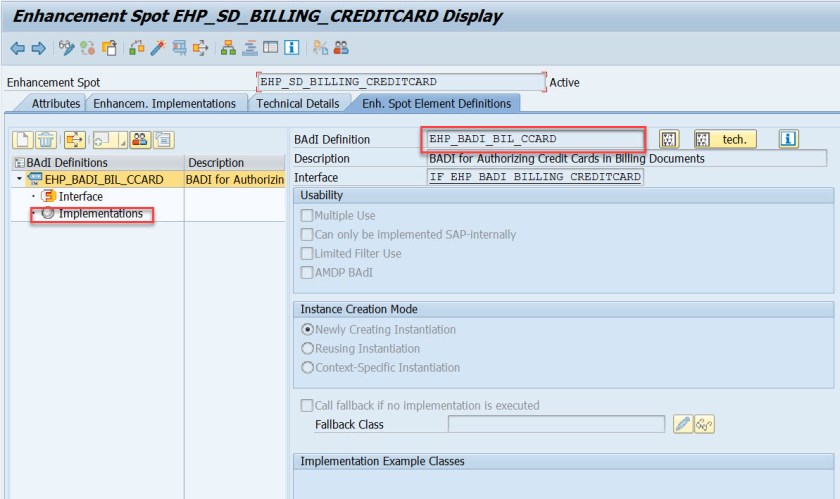Click the two-persons icon above BAdI tree
This screenshot has height=499, width=840.
pyautogui.click(x=140, y=140)
